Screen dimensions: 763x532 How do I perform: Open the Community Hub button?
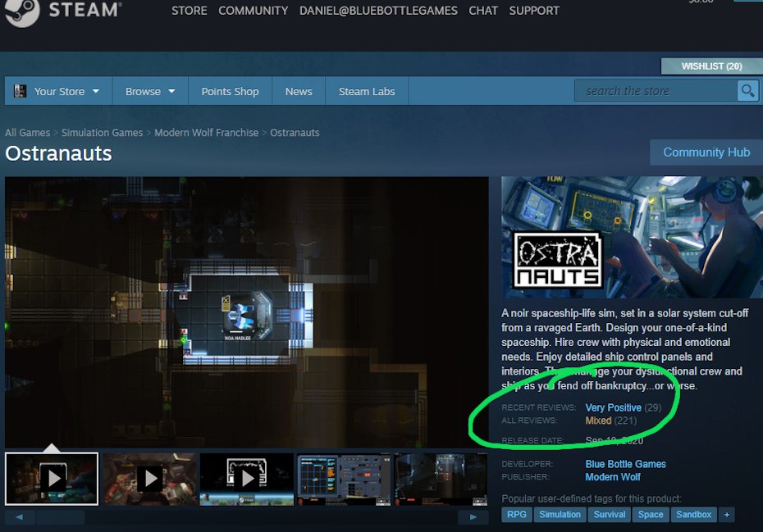706,152
